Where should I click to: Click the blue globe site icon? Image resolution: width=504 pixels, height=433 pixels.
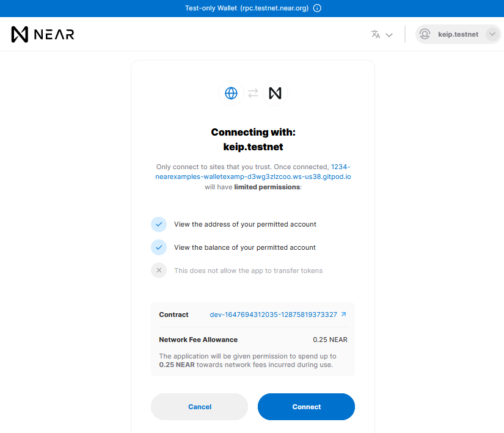pyautogui.click(x=231, y=93)
